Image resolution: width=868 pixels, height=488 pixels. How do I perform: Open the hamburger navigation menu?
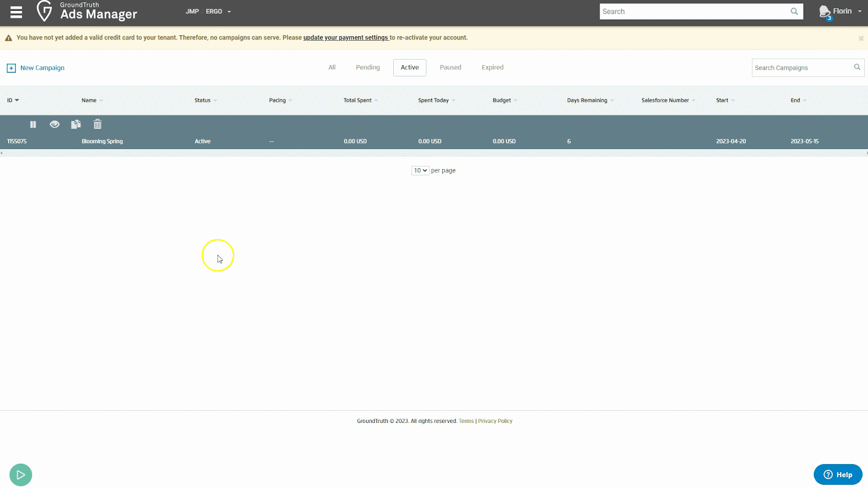coord(16,12)
